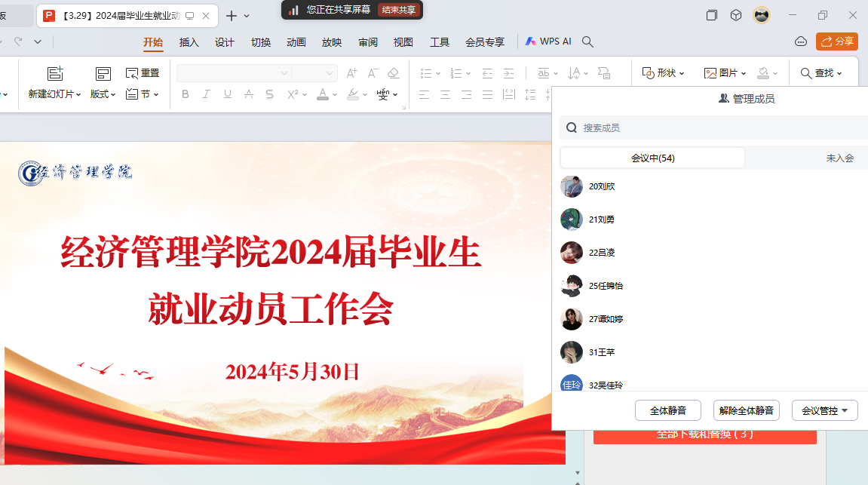Toggle the struck-through A formatting button
This screenshot has width=868, height=485.
point(249,94)
